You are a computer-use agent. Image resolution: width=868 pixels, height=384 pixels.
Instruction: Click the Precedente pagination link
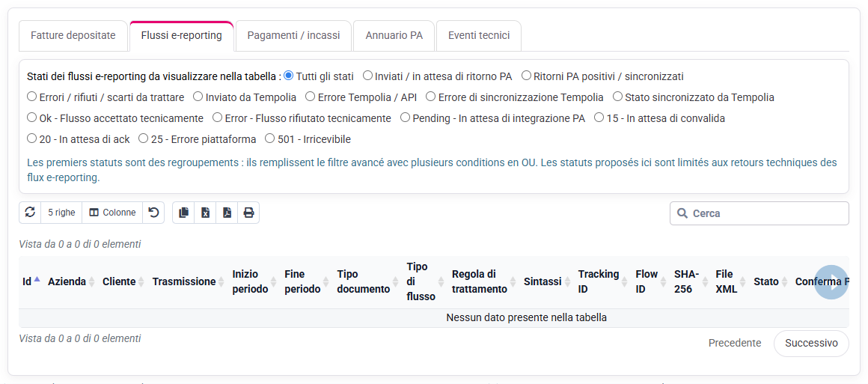click(x=735, y=343)
